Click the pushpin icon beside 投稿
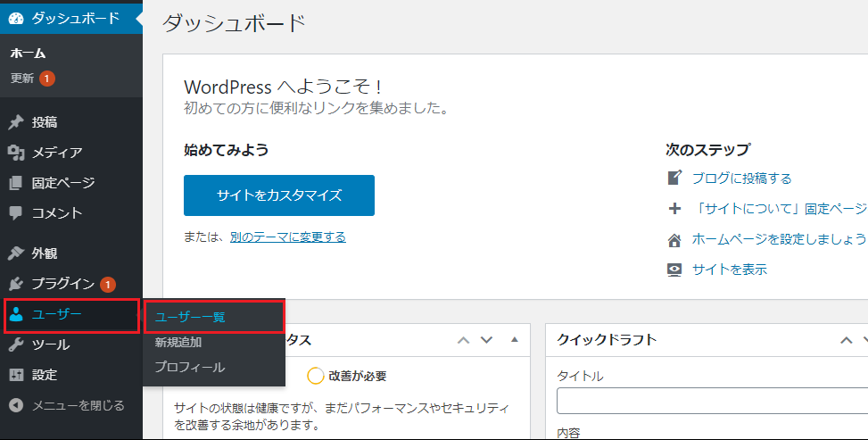This screenshot has width=868, height=440. click(16, 122)
